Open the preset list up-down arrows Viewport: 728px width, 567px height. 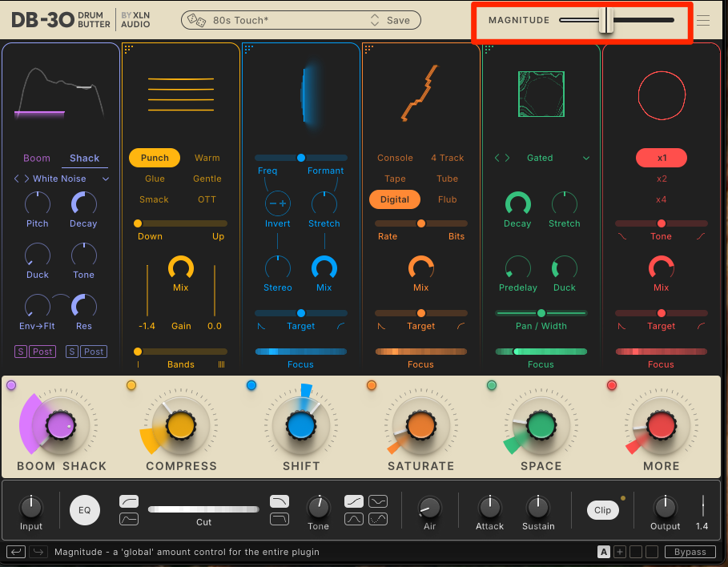375,20
